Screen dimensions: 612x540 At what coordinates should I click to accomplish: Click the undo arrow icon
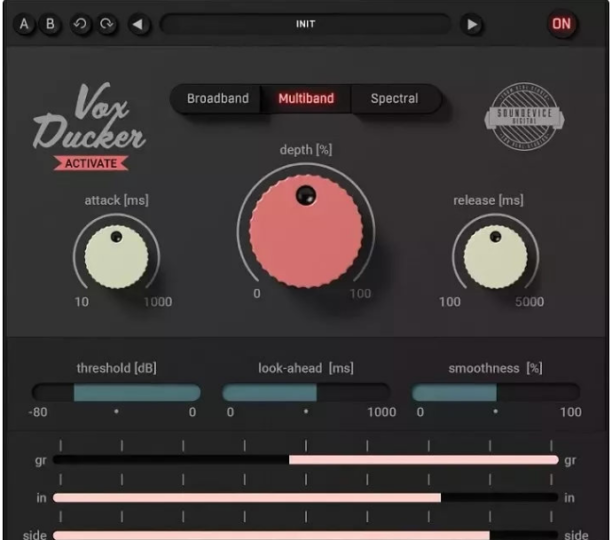pos(81,24)
